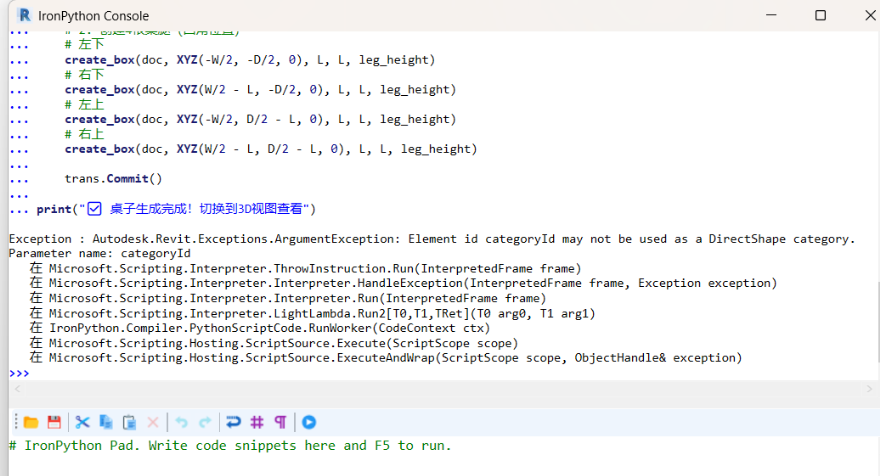Save the script with floppy disk icon
The image size is (880, 476).
pos(54,422)
